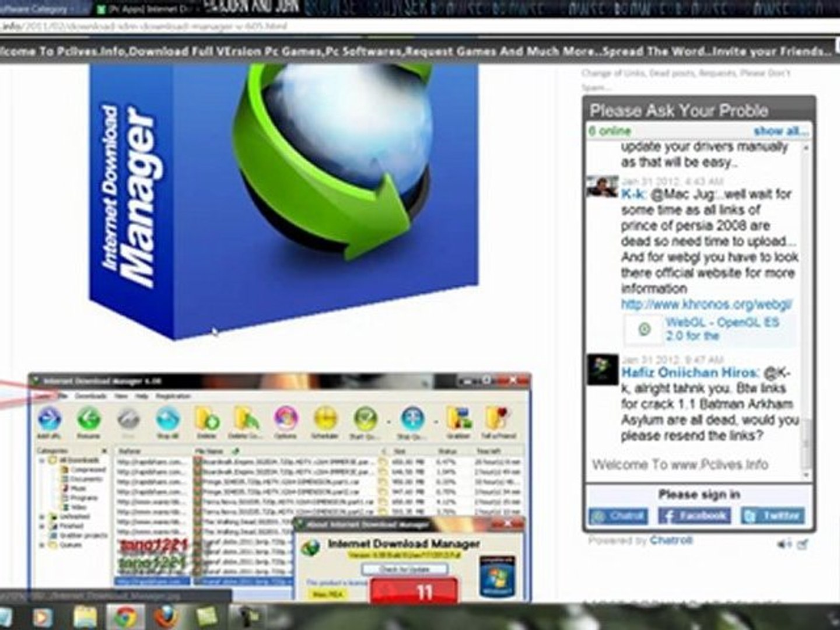Image resolution: width=840 pixels, height=630 pixels.
Task: Click the IDM application screenshot image
Action: coord(279,488)
